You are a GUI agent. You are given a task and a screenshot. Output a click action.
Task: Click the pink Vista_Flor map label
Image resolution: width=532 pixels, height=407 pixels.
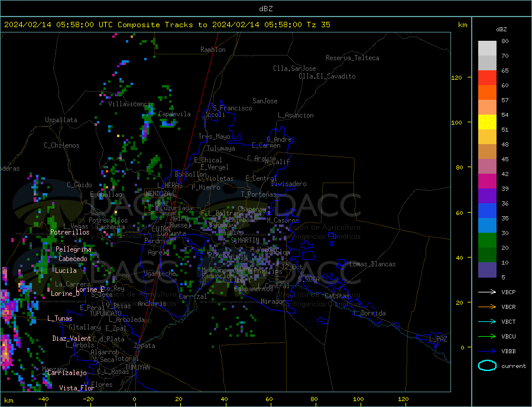pos(77,388)
